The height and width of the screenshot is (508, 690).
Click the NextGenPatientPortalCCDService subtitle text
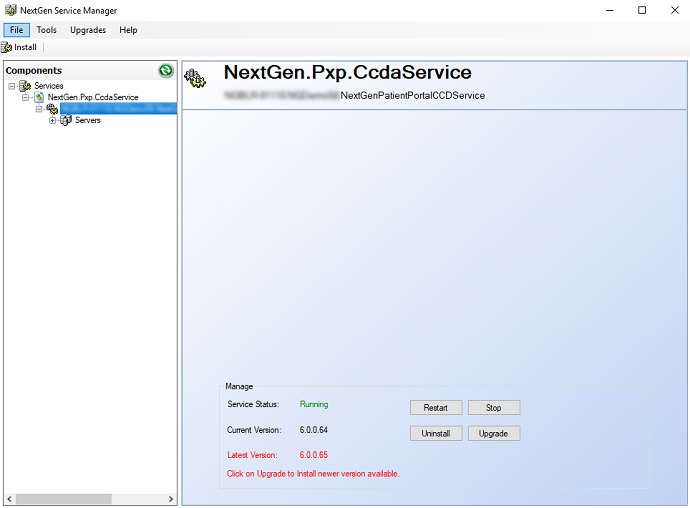click(413, 96)
